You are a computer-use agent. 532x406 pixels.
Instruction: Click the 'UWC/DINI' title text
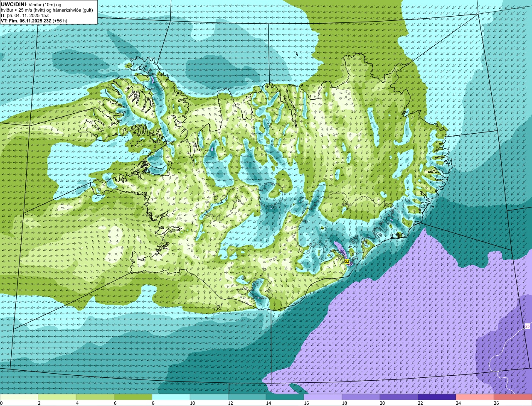click(x=13, y=4)
